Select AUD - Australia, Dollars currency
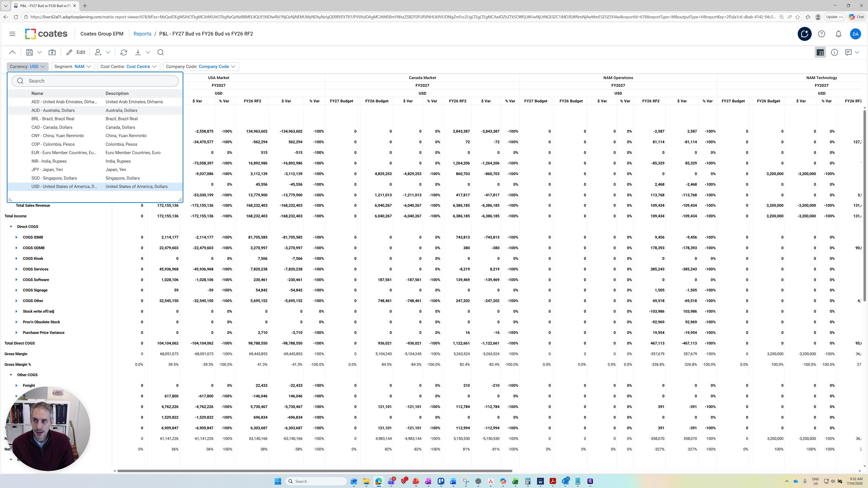 [53, 110]
